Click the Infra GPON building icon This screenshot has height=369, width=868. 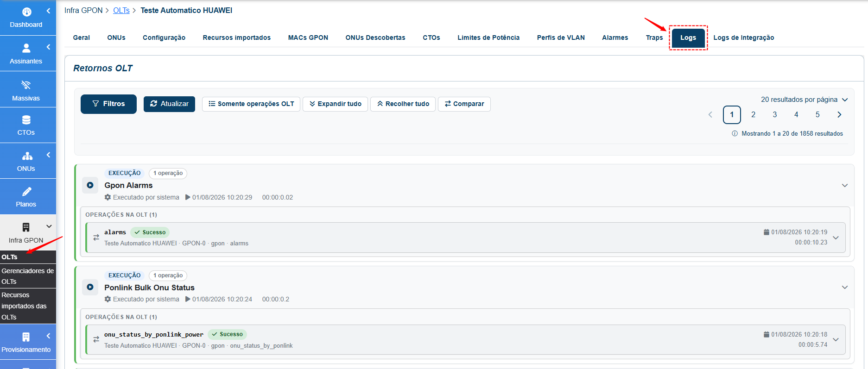26,227
